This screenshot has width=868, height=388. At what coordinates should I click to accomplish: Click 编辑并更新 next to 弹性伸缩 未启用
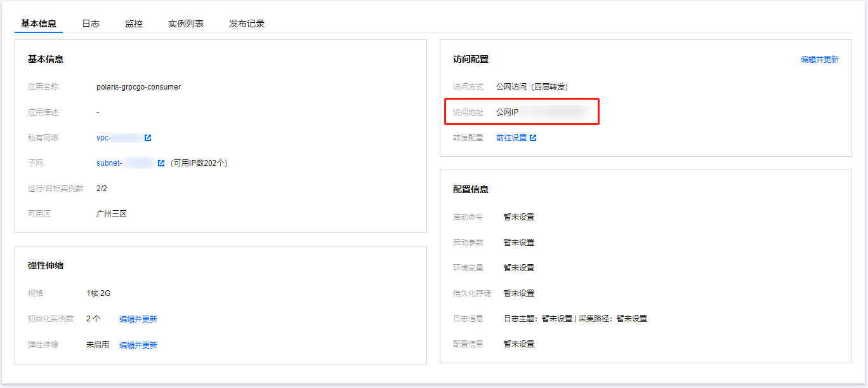[138, 345]
